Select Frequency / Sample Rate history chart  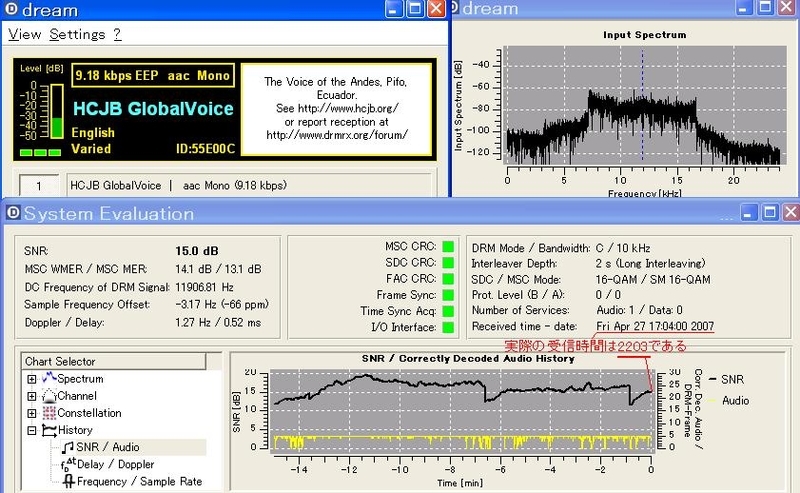pos(139,481)
